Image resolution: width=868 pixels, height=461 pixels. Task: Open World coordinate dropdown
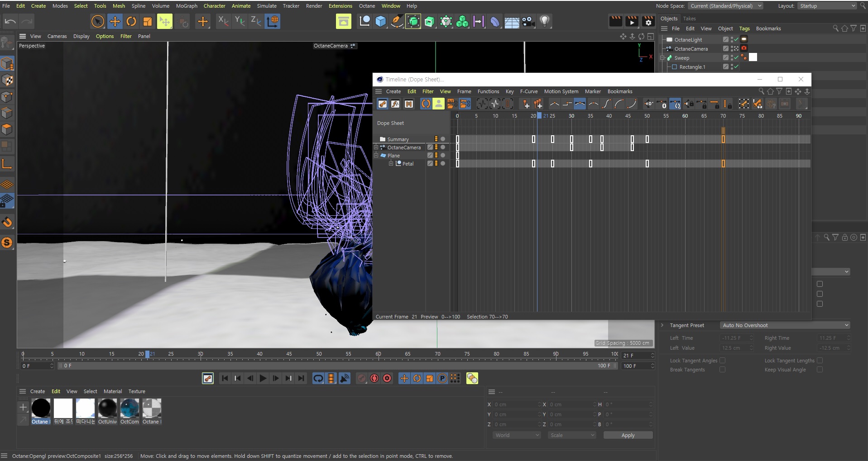tap(517, 435)
